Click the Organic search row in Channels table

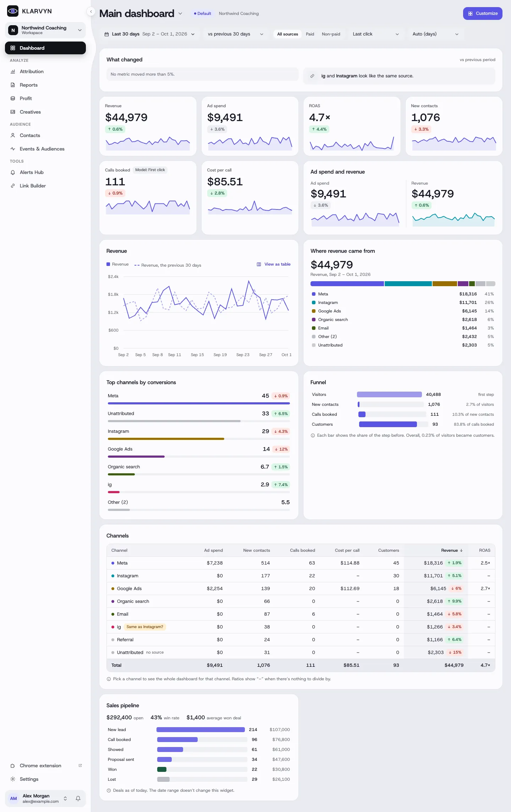pos(301,601)
